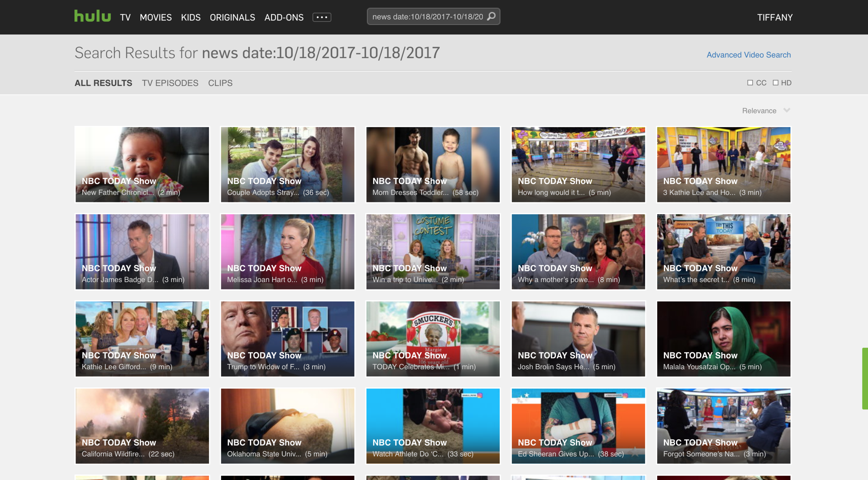
Task: Open the ORIGINALS menu
Action: 232,17
